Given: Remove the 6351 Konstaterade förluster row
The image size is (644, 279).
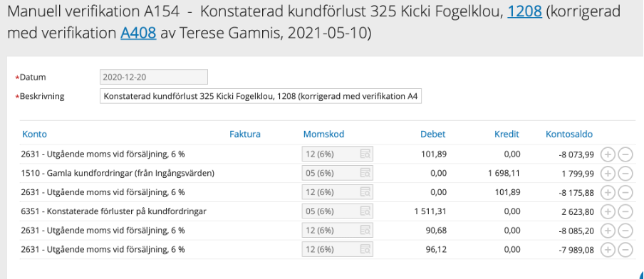Looking at the screenshot, I should pyautogui.click(x=625, y=211).
